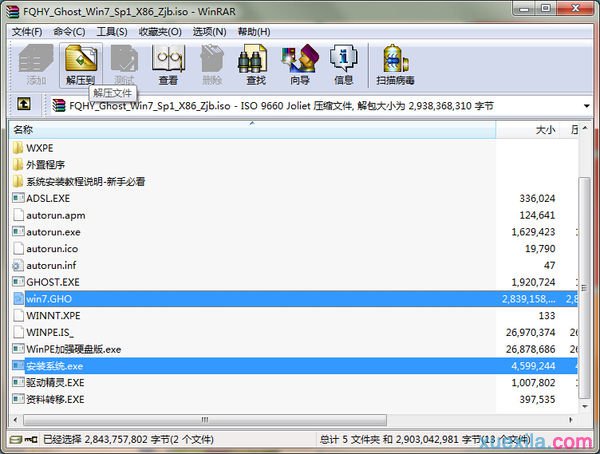The width and height of the screenshot is (600, 454).
Task: Click the 测试 (Test) toolbar icon
Action: (x=124, y=64)
